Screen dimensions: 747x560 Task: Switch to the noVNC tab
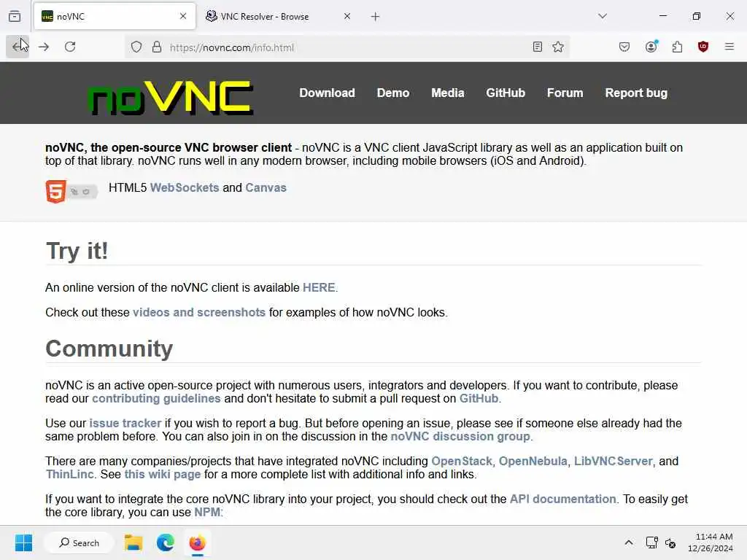click(x=115, y=16)
